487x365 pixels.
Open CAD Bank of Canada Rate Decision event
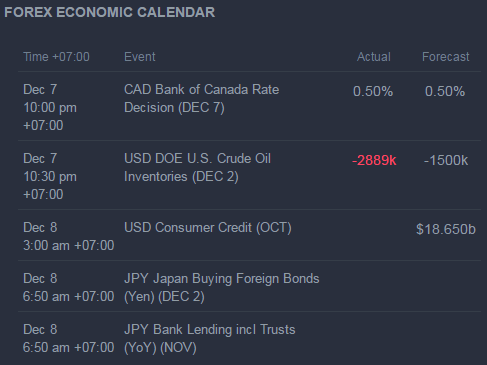[202, 99]
